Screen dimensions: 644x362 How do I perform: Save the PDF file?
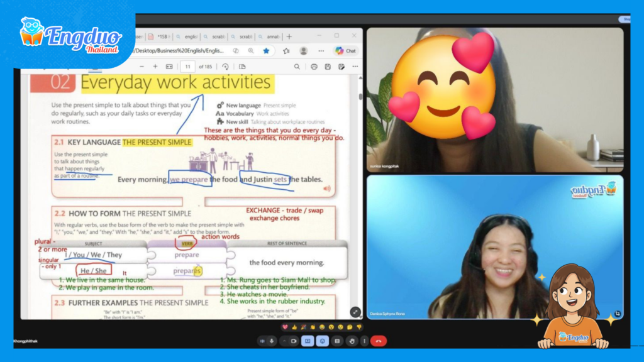click(328, 67)
